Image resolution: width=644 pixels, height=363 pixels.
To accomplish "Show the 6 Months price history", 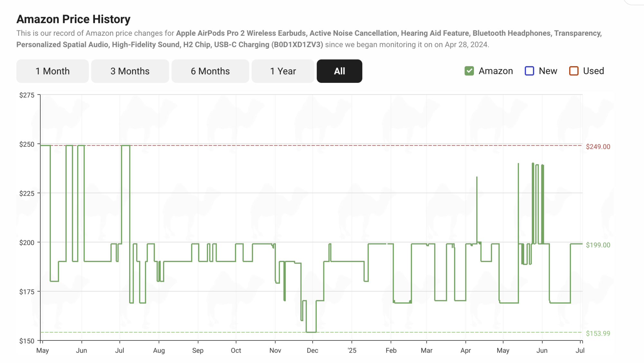I will coord(210,71).
